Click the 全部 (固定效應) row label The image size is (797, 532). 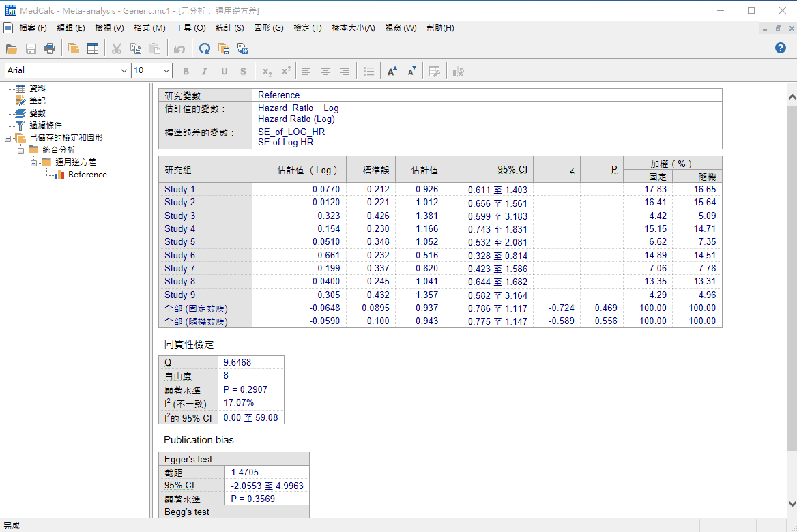click(x=196, y=308)
